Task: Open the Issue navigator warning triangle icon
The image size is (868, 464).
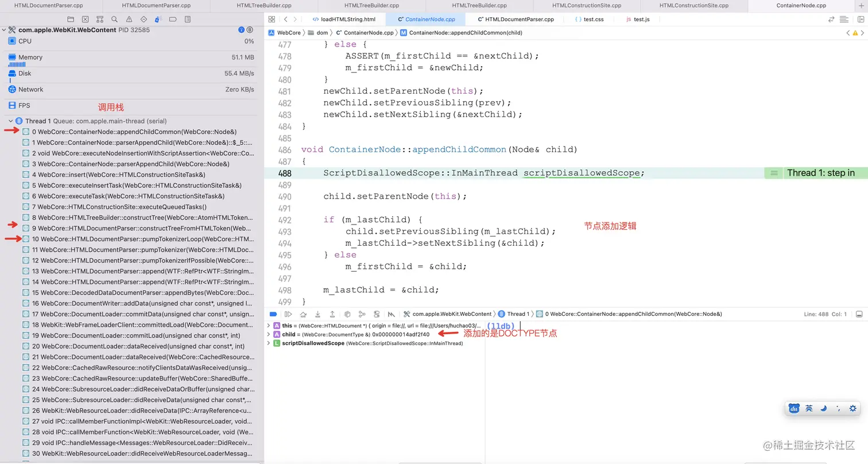Action: click(129, 19)
